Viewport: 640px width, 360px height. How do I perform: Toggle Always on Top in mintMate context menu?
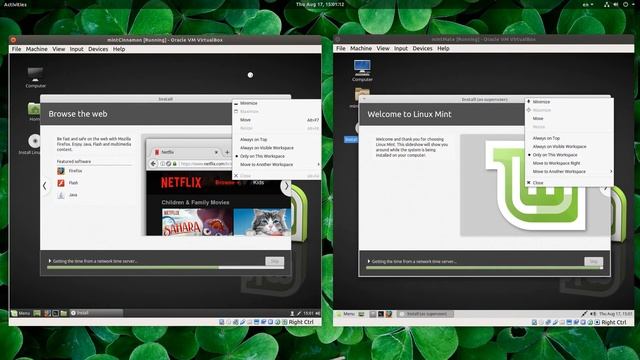point(569,138)
